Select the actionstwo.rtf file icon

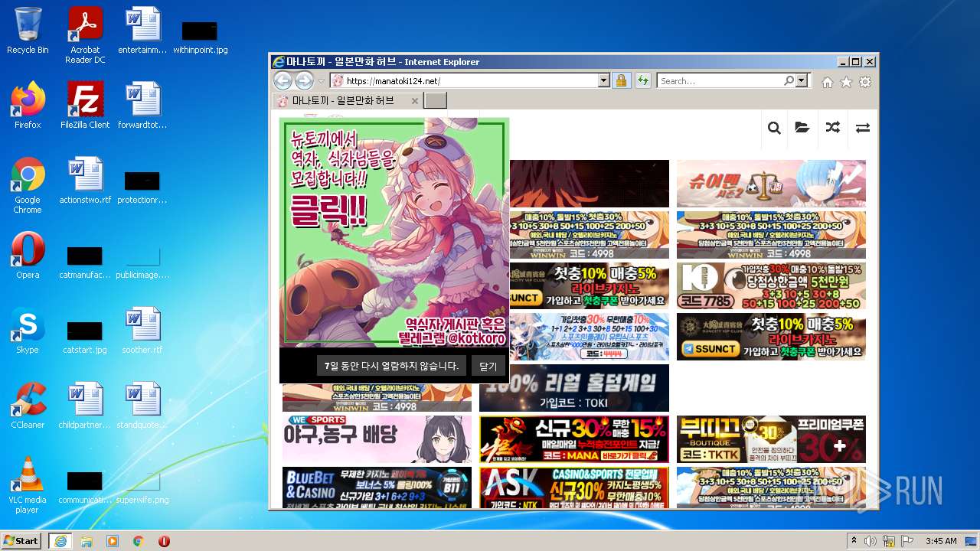pyautogui.click(x=85, y=181)
